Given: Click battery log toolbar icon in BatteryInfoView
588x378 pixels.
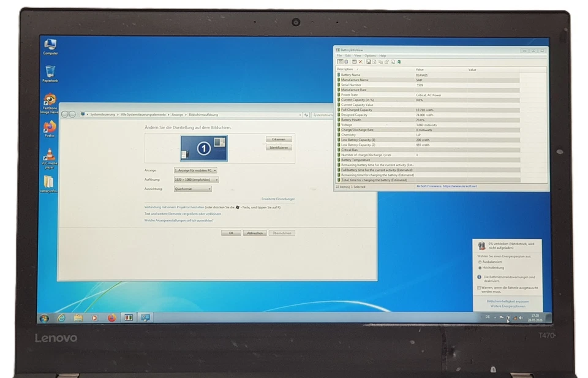Looking at the screenshot, I should pos(346,62).
